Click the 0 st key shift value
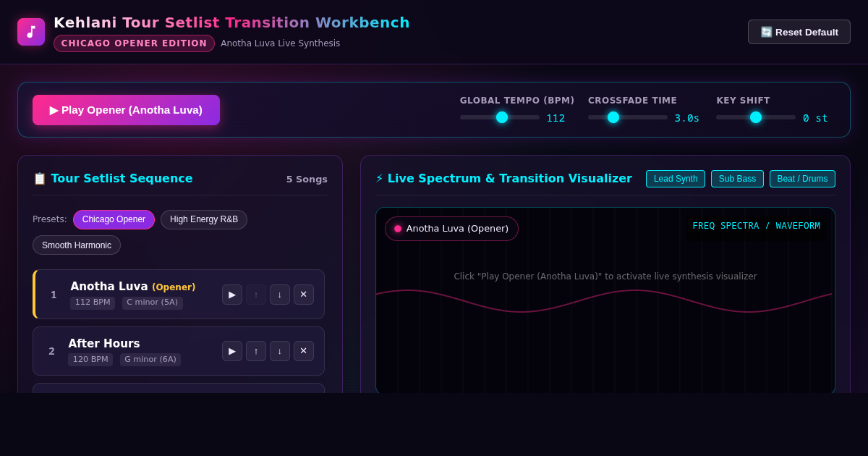The height and width of the screenshot is (456, 868). 815,118
